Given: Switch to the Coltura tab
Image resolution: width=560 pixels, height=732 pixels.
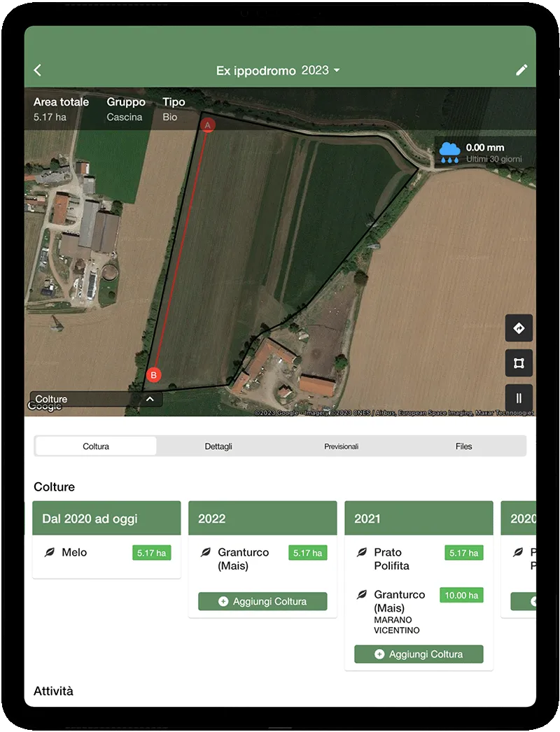Looking at the screenshot, I should [x=96, y=446].
